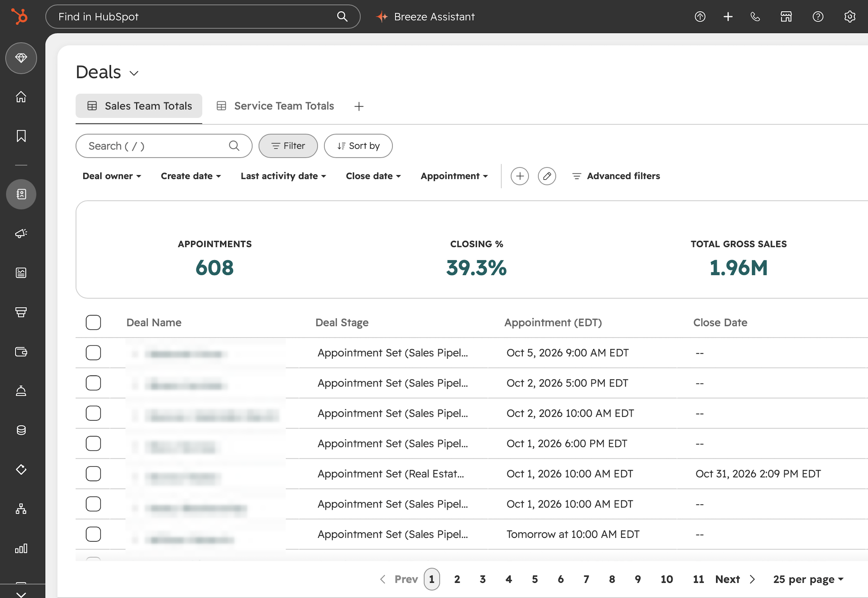Open the marketplace storefront icon
The image size is (868, 598).
pyautogui.click(x=786, y=16)
